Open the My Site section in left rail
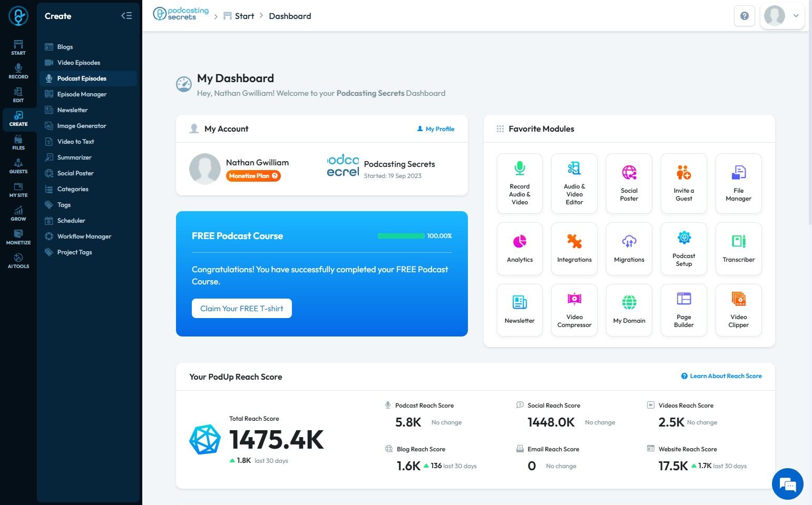This screenshot has height=505, width=812. pyautogui.click(x=18, y=190)
